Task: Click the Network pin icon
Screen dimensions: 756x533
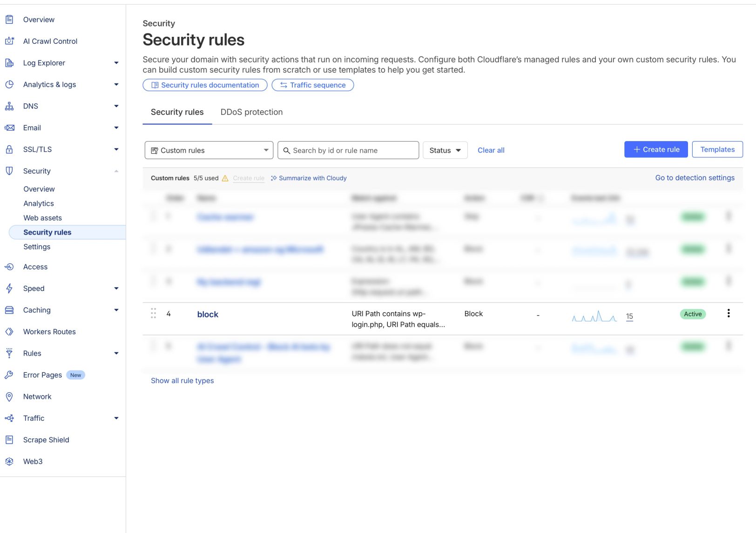Action: (9, 397)
